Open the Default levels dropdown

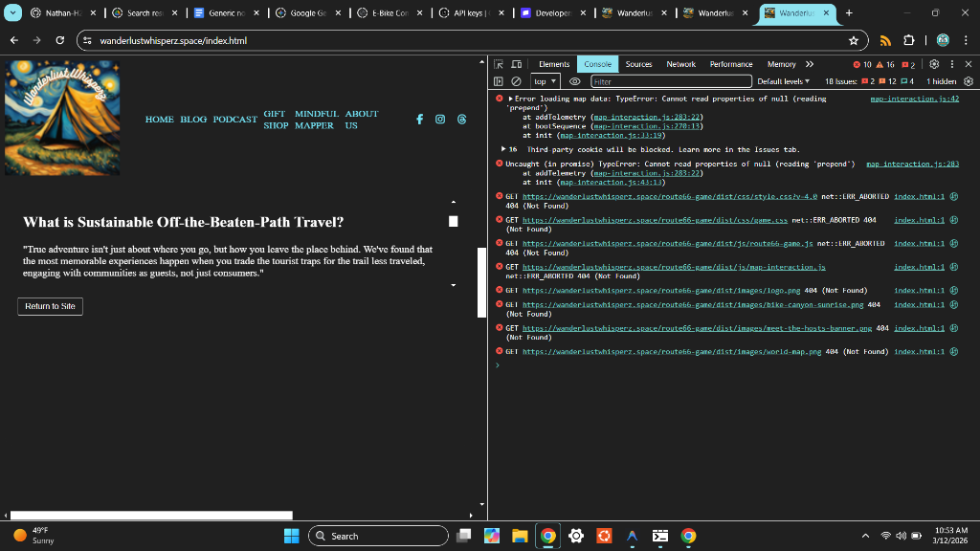pos(783,81)
